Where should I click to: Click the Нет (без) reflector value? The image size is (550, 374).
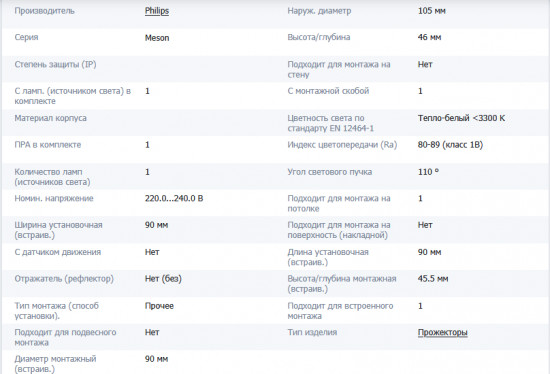tap(163, 279)
